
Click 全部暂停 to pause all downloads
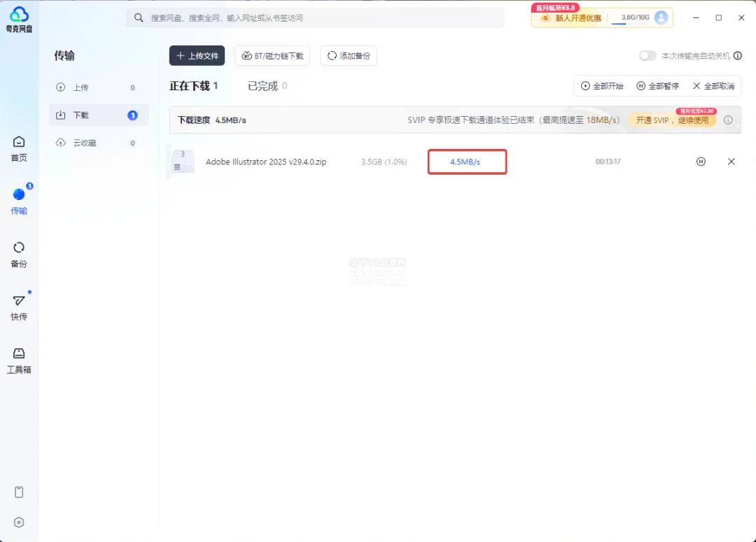point(657,86)
